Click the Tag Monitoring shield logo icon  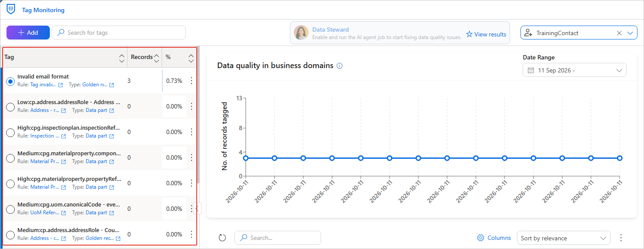(11, 9)
